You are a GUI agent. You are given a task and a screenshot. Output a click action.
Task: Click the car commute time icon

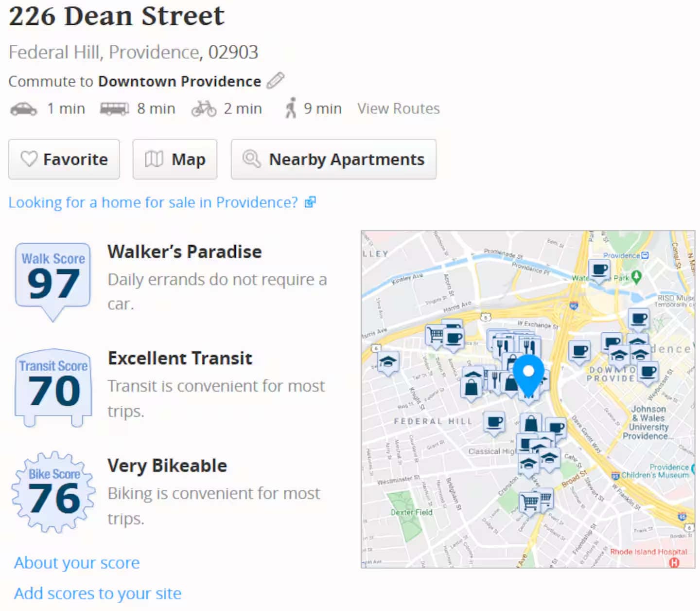(x=23, y=109)
